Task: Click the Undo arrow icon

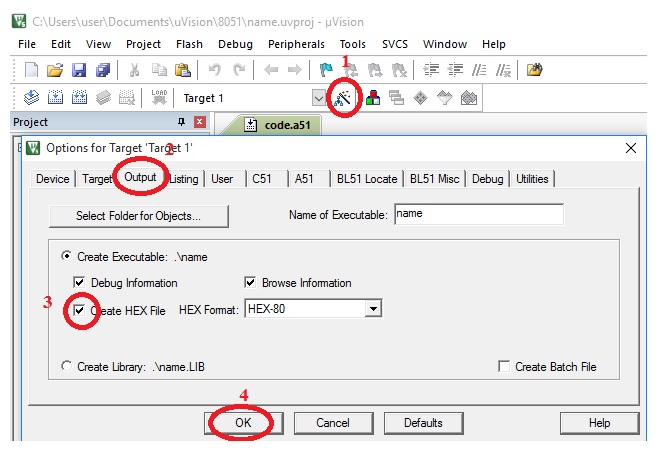Action: (x=214, y=70)
